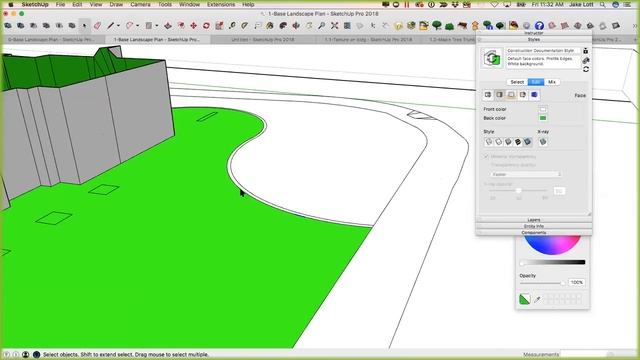640x360 pixels.
Task: Switch to the Untitled document tab
Action: [263, 40]
